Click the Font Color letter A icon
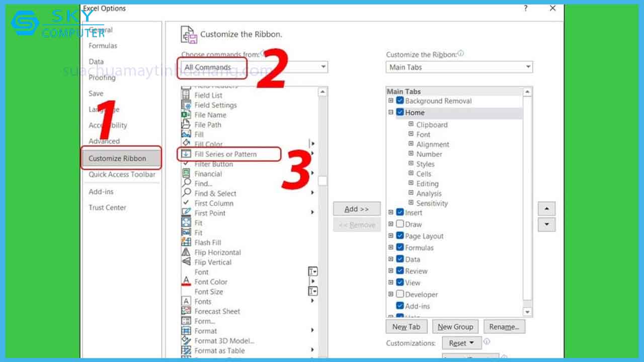Image resolution: width=644 pixels, height=362 pixels. coord(186,282)
